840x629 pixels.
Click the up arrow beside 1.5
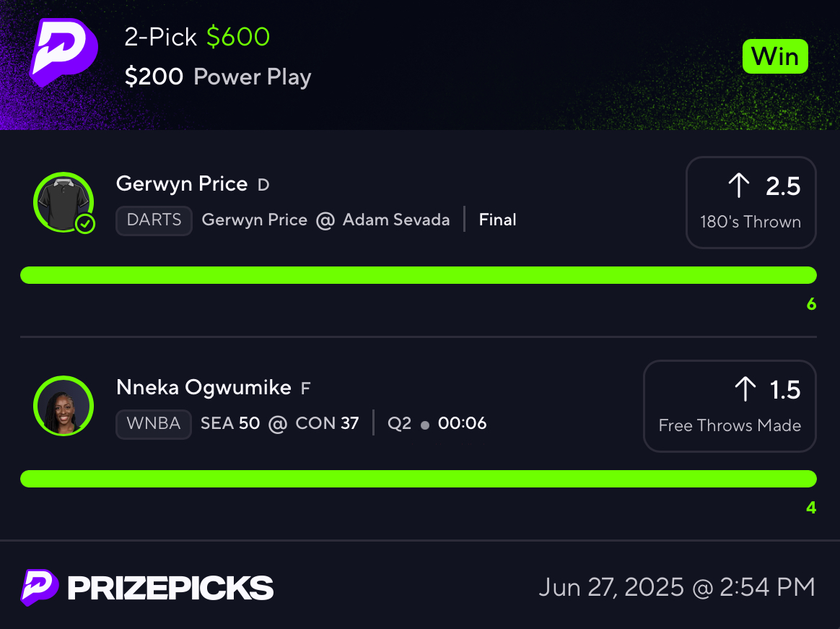(x=745, y=389)
